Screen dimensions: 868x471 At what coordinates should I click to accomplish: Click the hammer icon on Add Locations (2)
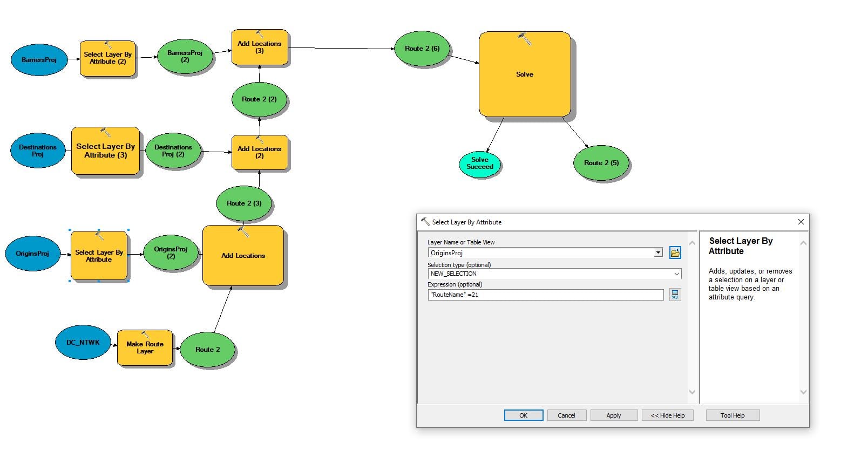pos(260,139)
